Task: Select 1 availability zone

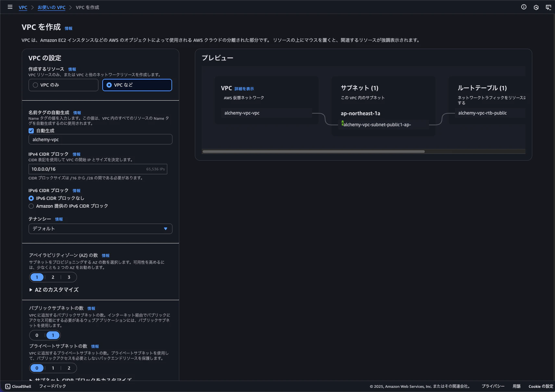Action: [x=37, y=277]
